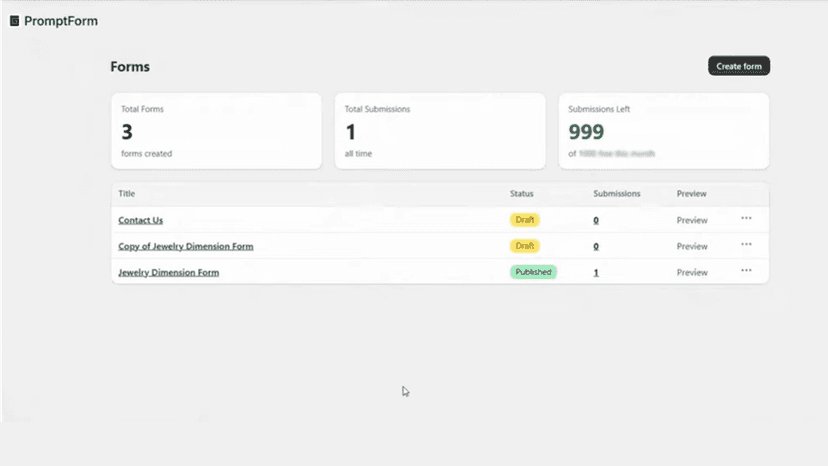The width and height of the screenshot is (828, 466).
Task: Click the Draft badge on Contact Us
Action: click(524, 220)
